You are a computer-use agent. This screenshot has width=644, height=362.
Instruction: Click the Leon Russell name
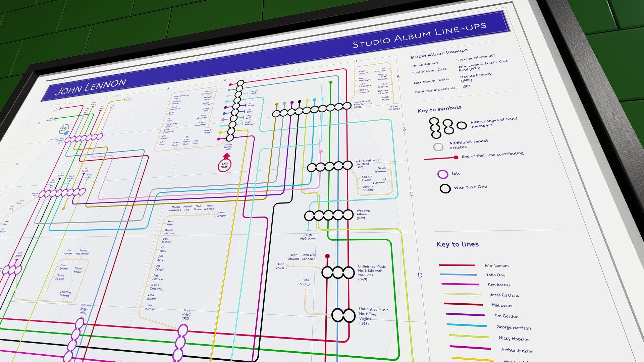(152, 297)
